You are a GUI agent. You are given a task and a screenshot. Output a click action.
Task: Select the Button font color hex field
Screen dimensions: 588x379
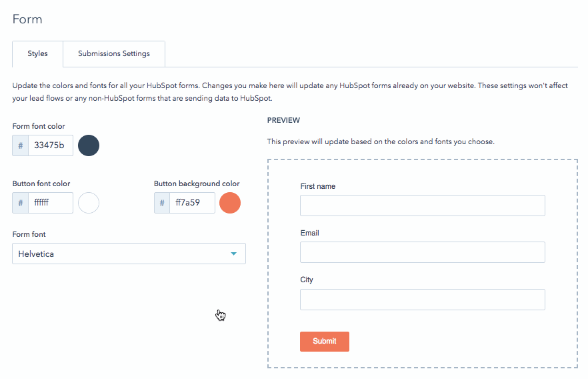click(x=51, y=203)
